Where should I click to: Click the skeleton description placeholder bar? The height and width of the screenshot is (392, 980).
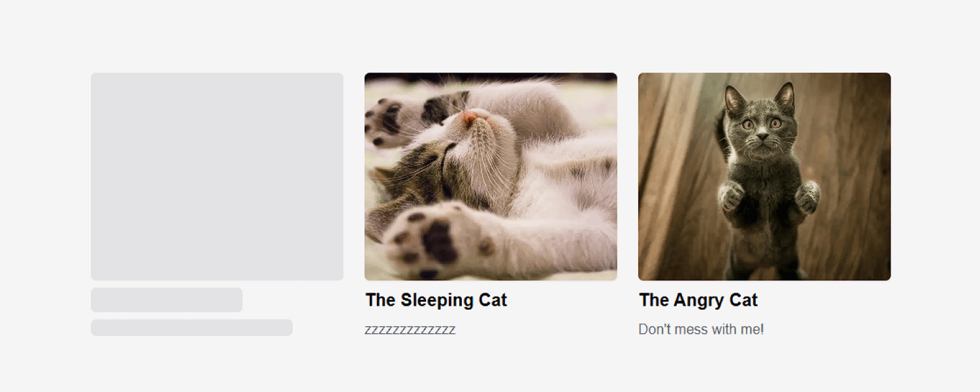(x=191, y=327)
